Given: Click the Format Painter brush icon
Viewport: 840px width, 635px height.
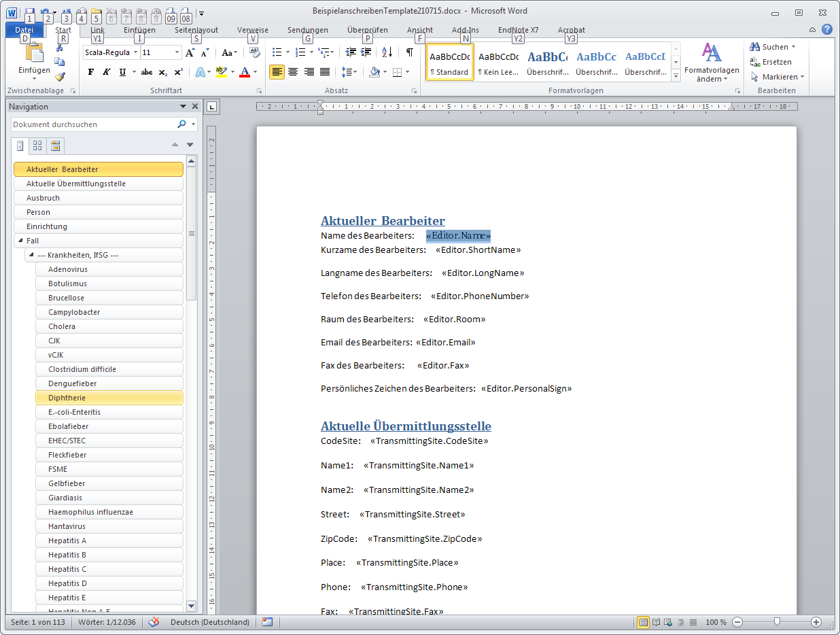Looking at the screenshot, I should click(60, 77).
